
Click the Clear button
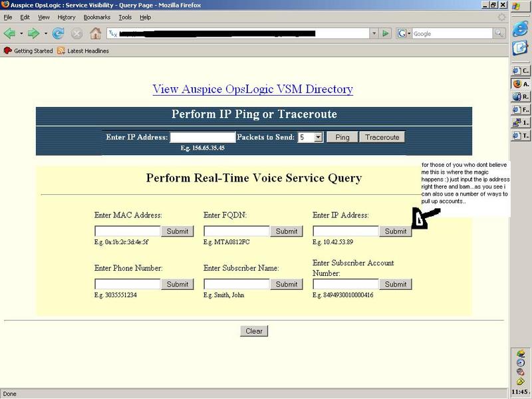pos(254,331)
